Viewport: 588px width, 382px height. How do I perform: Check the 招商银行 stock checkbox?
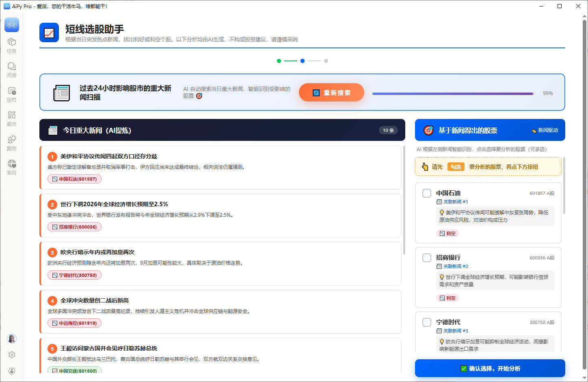[x=427, y=258]
